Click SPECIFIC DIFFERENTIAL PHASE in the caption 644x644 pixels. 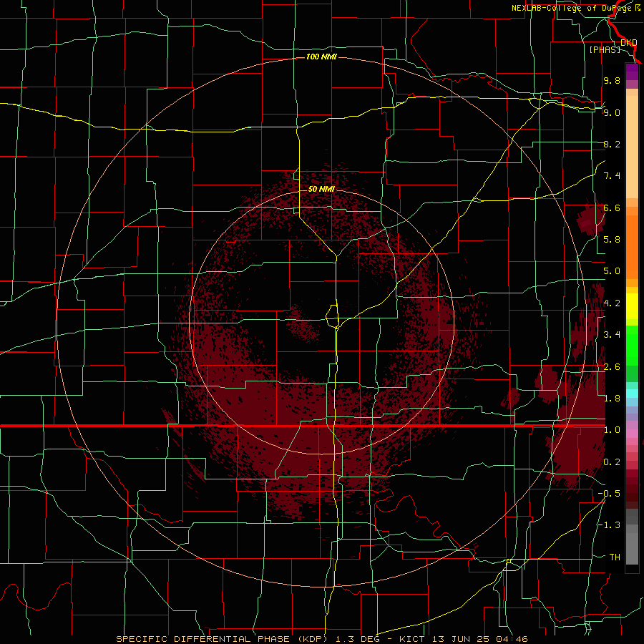pos(202,639)
